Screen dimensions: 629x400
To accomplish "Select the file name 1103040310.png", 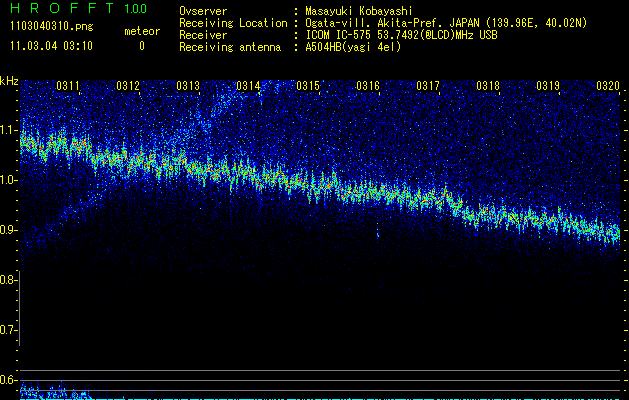I will [52, 27].
